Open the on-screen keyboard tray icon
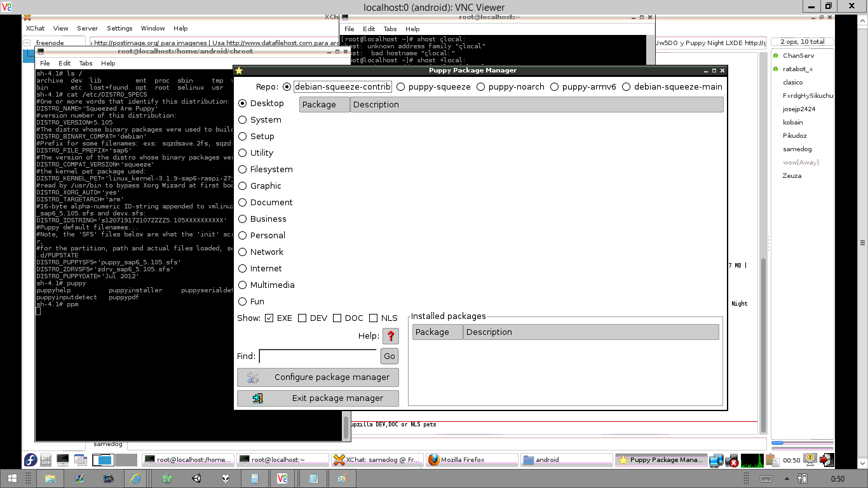The width and height of the screenshot is (868, 488). coord(766,478)
